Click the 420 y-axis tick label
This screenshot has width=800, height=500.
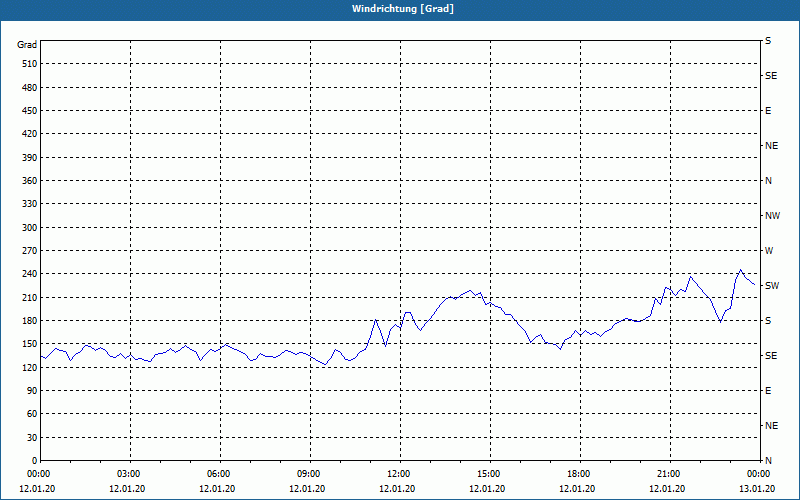pos(30,134)
